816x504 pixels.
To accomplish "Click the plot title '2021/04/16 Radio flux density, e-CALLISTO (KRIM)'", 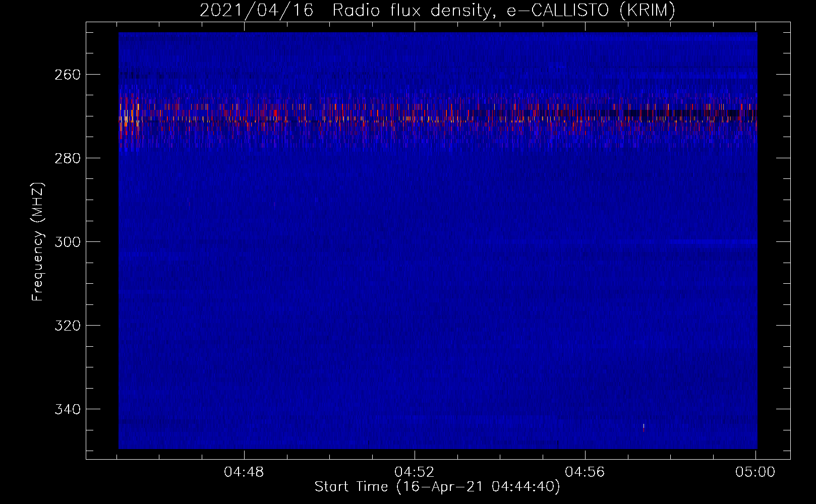I will pos(437,10).
